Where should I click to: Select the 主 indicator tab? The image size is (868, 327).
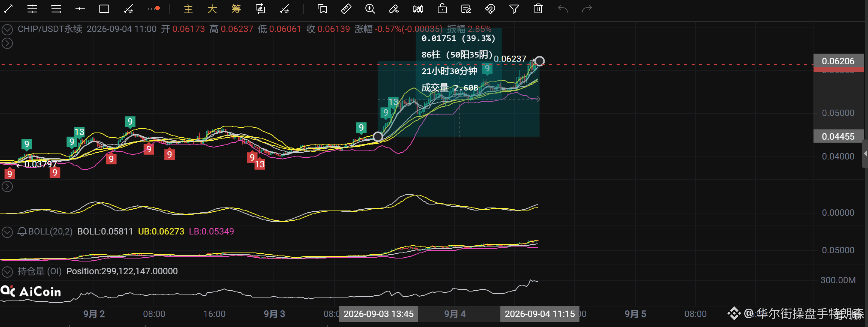pyautogui.click(x=188, y=9)
